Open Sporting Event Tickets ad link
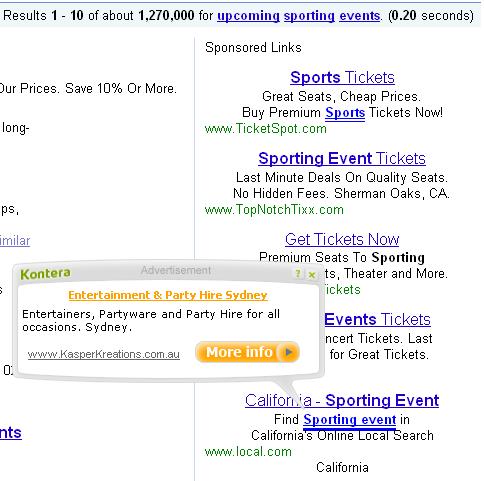Viewport: 484px width, 481px height. click(342, 158)
